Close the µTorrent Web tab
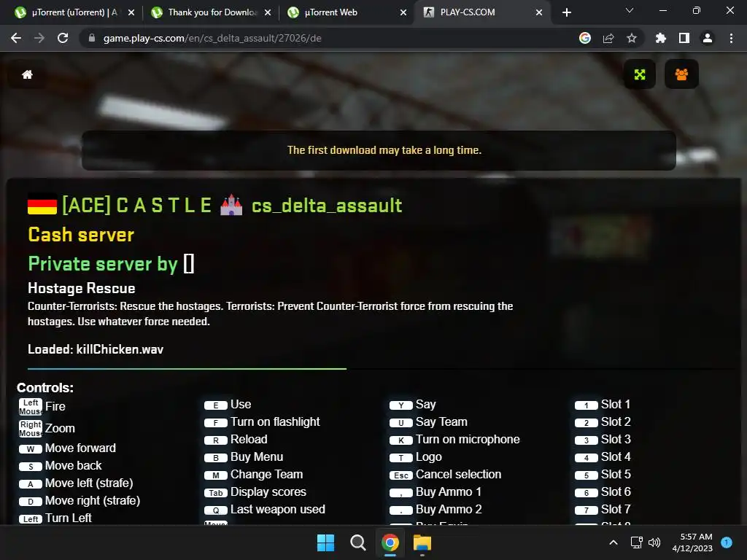 [403, 12]
